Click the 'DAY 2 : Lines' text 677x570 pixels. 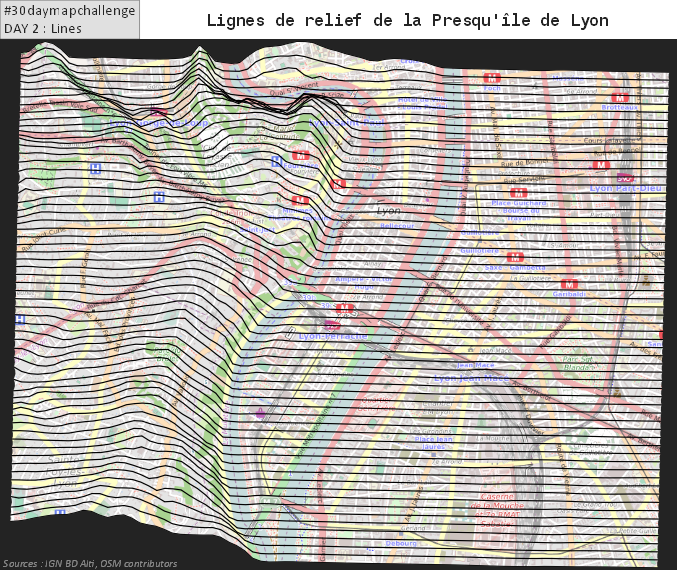click(x=43, y=28)
